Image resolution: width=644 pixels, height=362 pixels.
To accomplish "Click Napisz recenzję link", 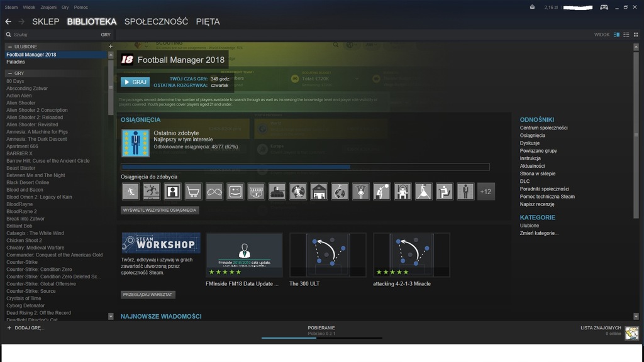I will 537,204.
